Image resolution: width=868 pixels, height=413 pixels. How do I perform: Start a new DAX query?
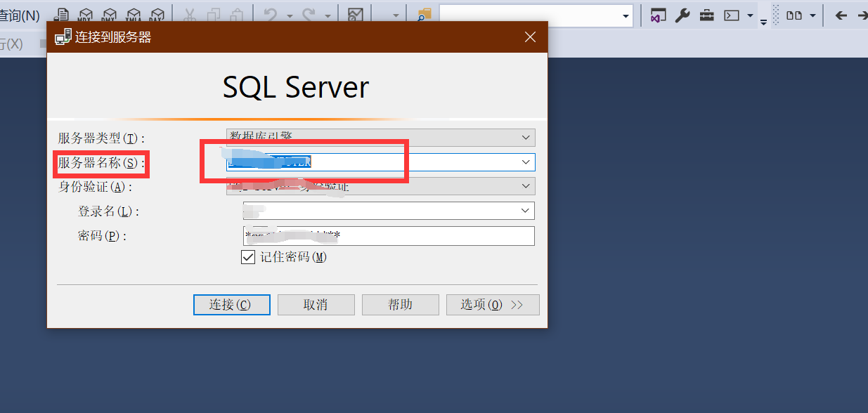point(156,15)
